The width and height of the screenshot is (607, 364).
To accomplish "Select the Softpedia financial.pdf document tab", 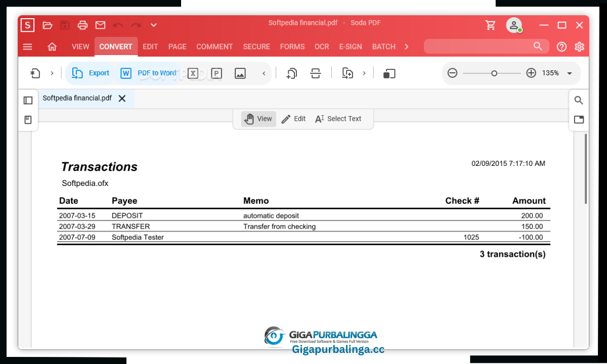I will (77, 98).
